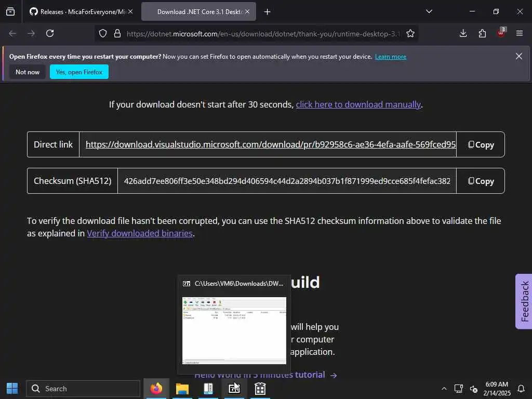Click Yes, open Firefox button
Screen dimensions: 532x399
(79, 72)
